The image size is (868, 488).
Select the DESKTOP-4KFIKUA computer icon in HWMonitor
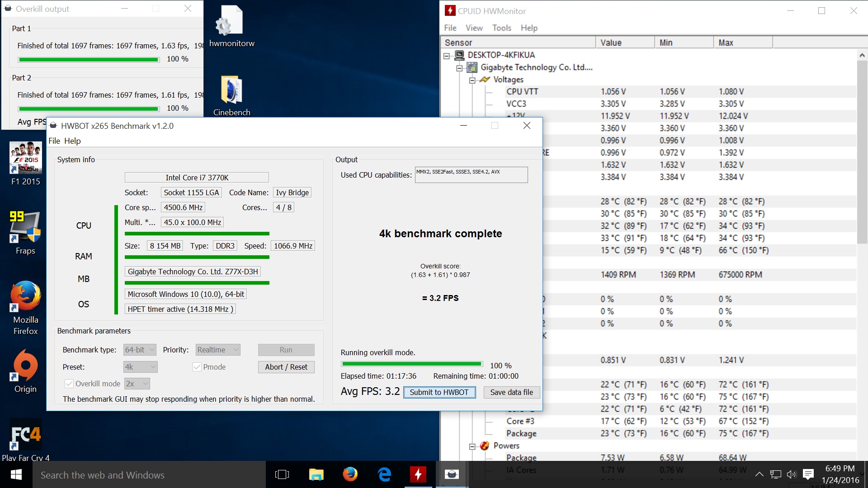459,55
